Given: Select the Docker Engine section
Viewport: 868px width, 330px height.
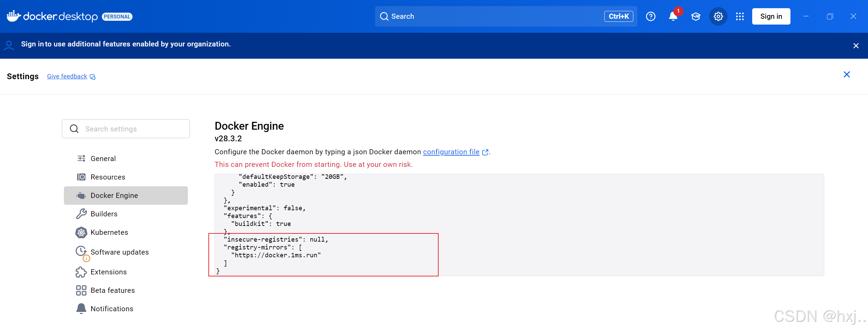Looking at the screenshot, I should (126, 196).
